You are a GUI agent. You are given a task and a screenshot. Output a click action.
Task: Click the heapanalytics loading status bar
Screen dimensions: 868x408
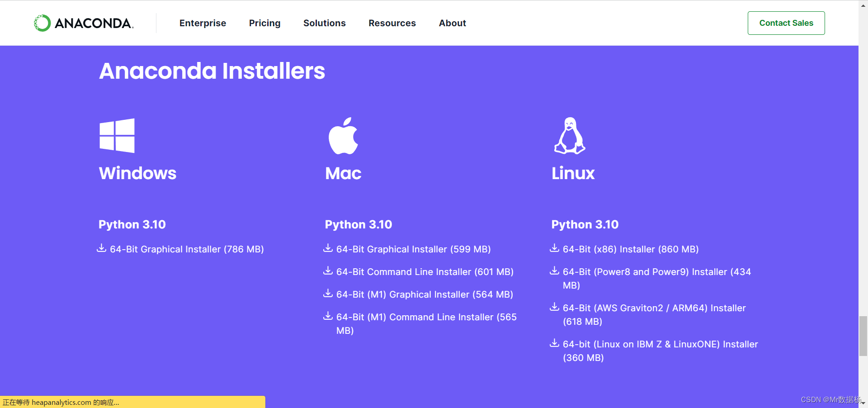[132, 402]
